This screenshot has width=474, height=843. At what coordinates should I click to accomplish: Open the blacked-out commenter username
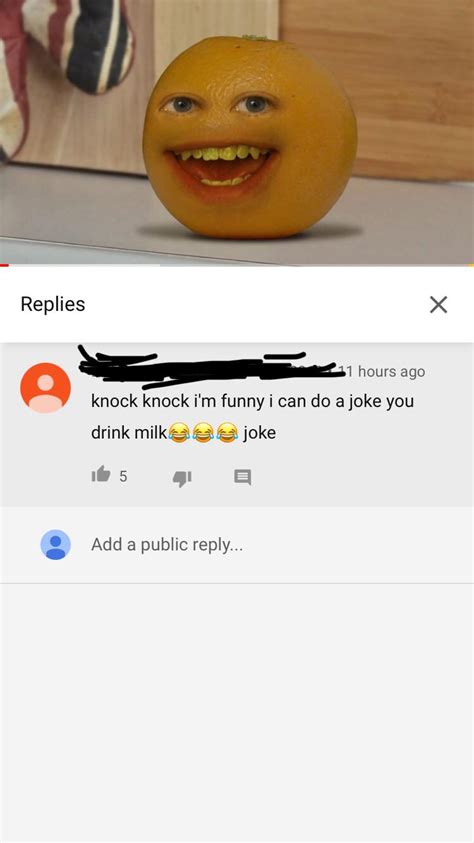coord(210,367)
